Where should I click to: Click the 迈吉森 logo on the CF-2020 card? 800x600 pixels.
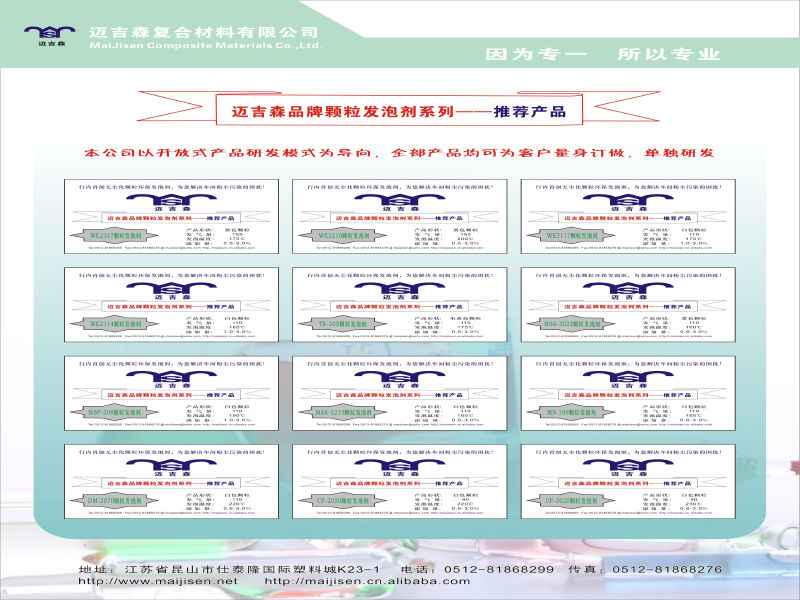[629, 467]
